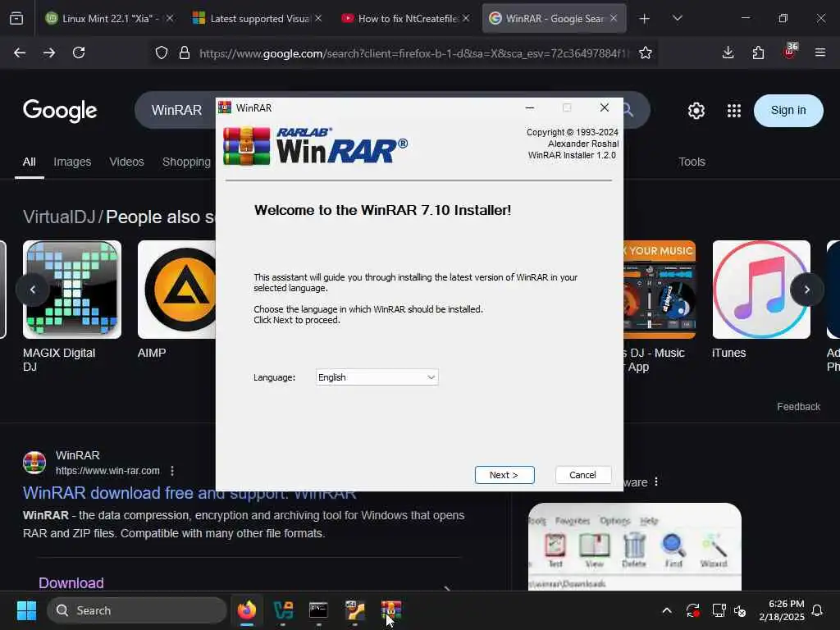Open Firefox from the taskbar
Screen dimensions: 840x630
click(246, 610)
